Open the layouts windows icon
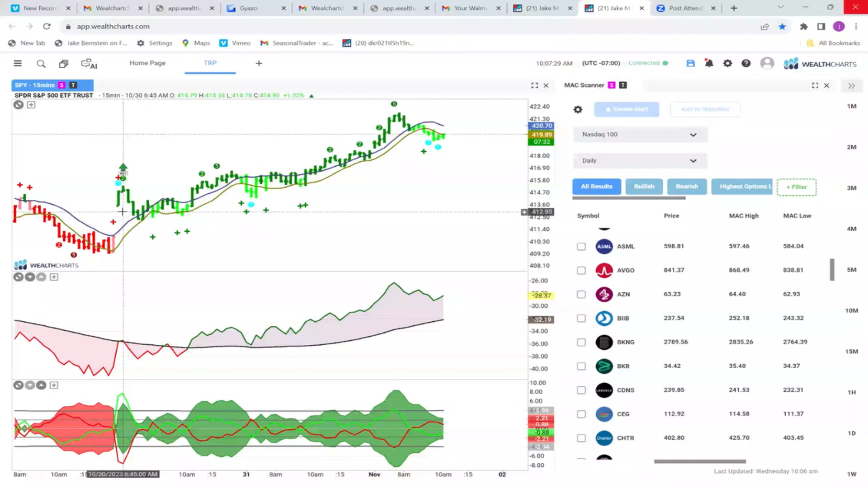The height and width of the screenshot is (488, 868). pyautogui.click(x=64, y=64)
